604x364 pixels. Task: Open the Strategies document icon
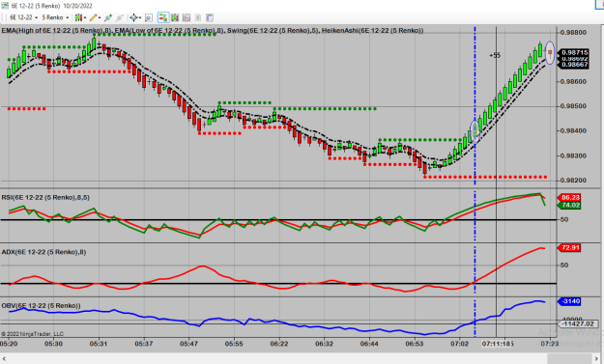tap(197, 17)
